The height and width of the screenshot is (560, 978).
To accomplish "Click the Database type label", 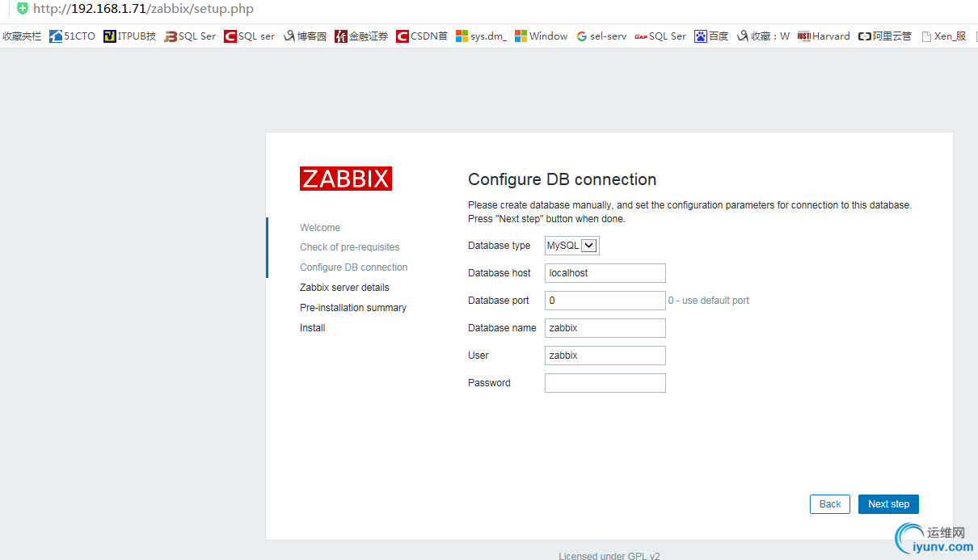I will 500,246.
